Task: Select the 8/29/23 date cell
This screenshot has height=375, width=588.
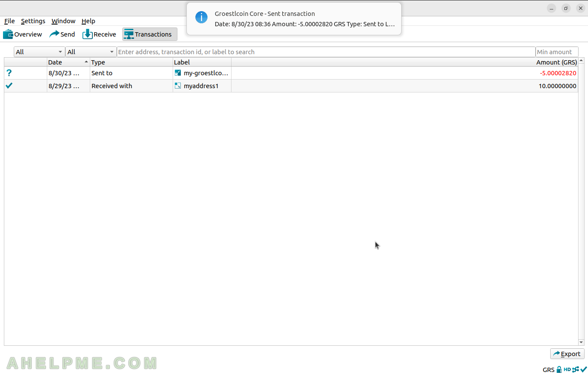Action: point(68,86)
